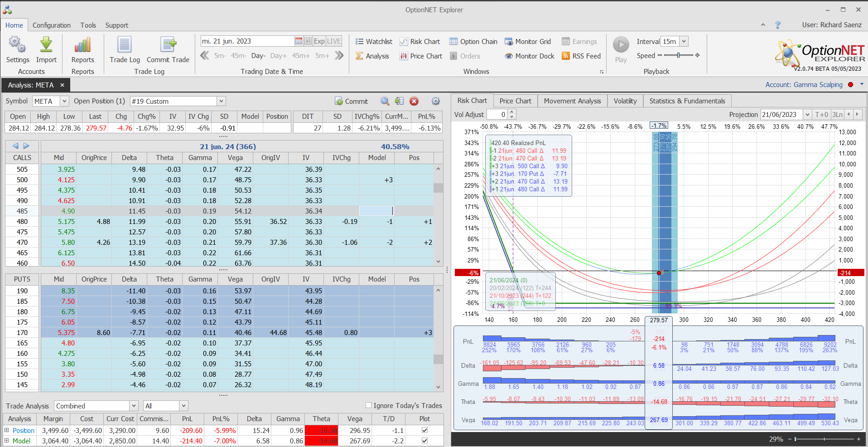This screenshot has width=868, height=447.
Task: Open the analysis gear settings icon
Action: pos(435,101)
